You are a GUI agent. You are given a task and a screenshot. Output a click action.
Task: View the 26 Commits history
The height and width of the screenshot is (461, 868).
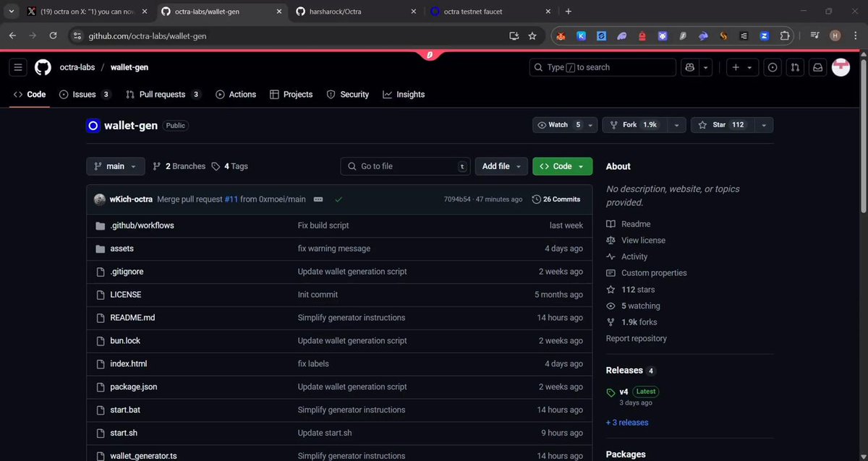(x=556, y=199)
